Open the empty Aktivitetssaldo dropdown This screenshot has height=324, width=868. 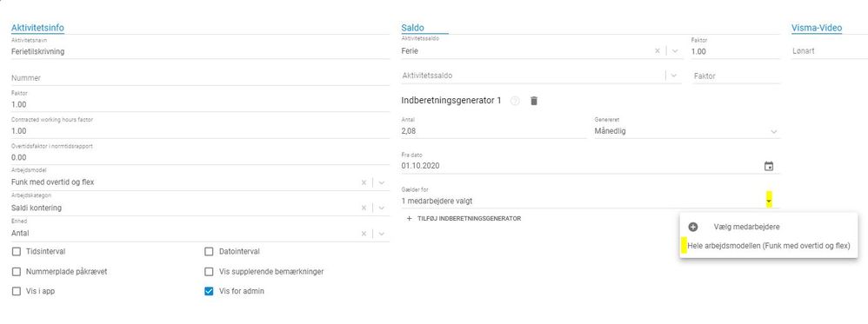(674, 76)
